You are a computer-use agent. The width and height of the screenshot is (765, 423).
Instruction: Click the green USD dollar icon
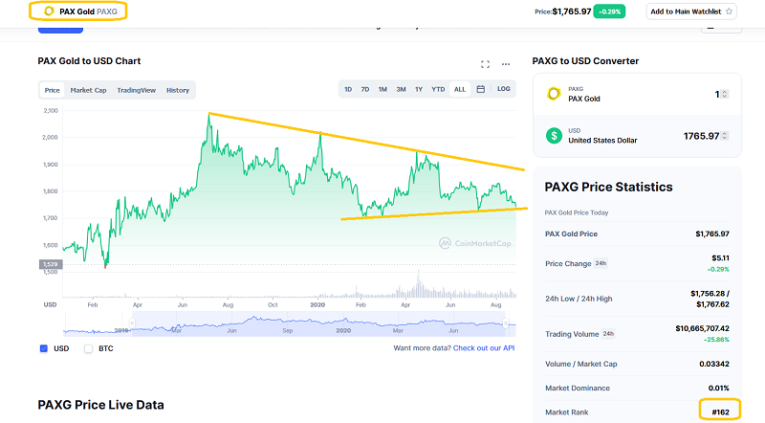tap(553, 136)
